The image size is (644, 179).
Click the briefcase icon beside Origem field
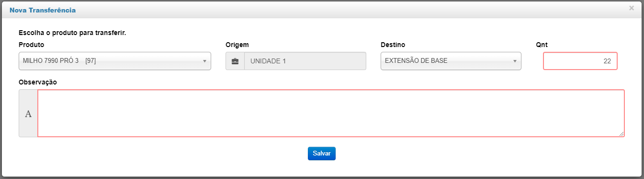click(x=235, y=61)
